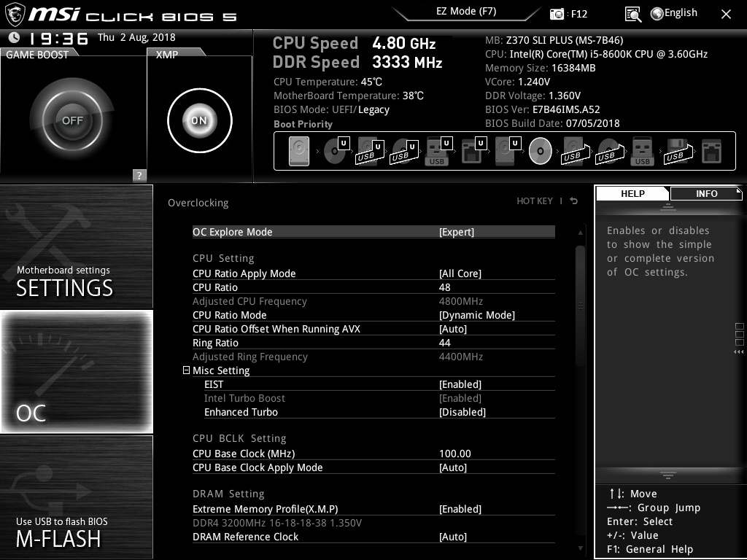The width and height of the screenshot is (747, 560).
Task: Select the first hard disk boot device
Action: (x=298, y=151)
